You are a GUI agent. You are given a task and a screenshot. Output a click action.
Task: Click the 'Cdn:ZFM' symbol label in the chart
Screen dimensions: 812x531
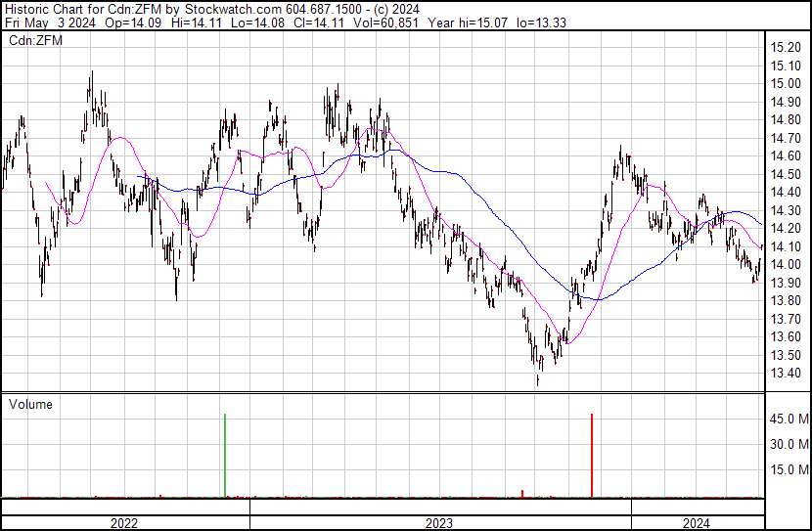[x=36, y=40]
